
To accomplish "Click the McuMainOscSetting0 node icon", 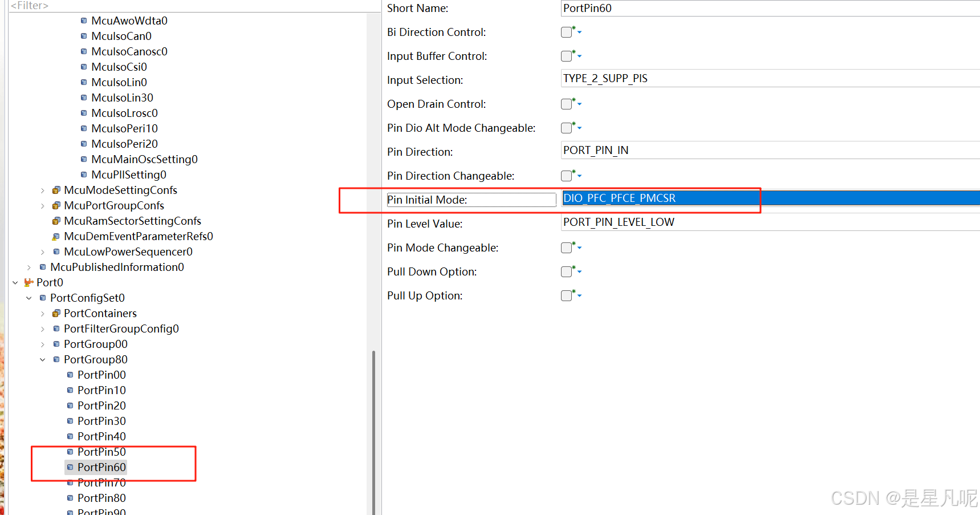I will [84, 159].
